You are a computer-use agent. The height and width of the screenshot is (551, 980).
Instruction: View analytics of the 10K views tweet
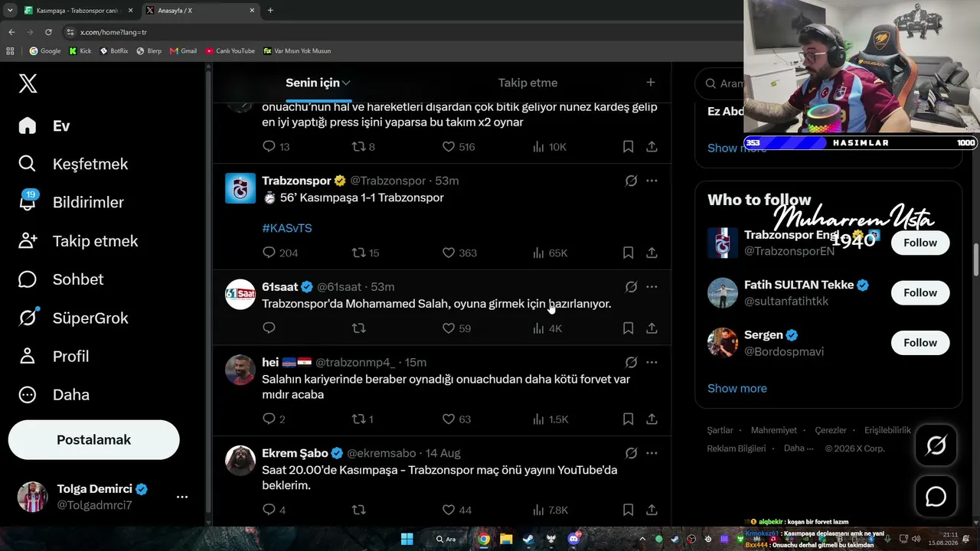[x=549, y=147]
